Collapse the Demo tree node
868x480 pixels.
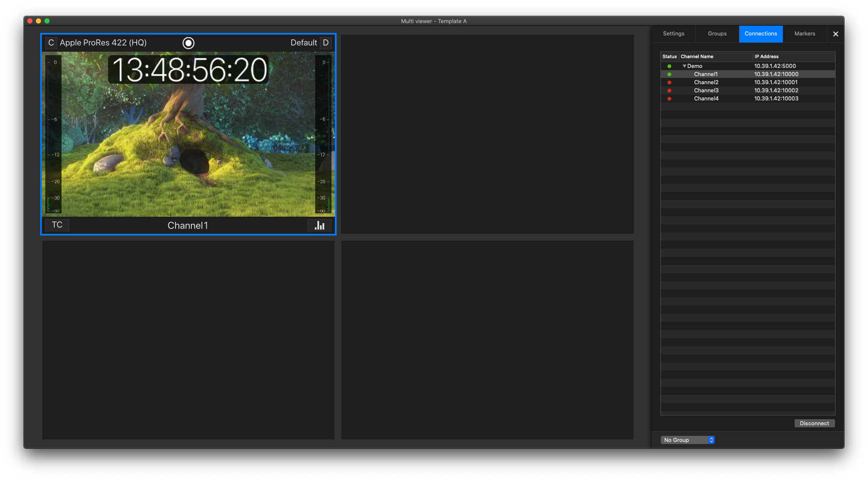(x=684, y=66)
